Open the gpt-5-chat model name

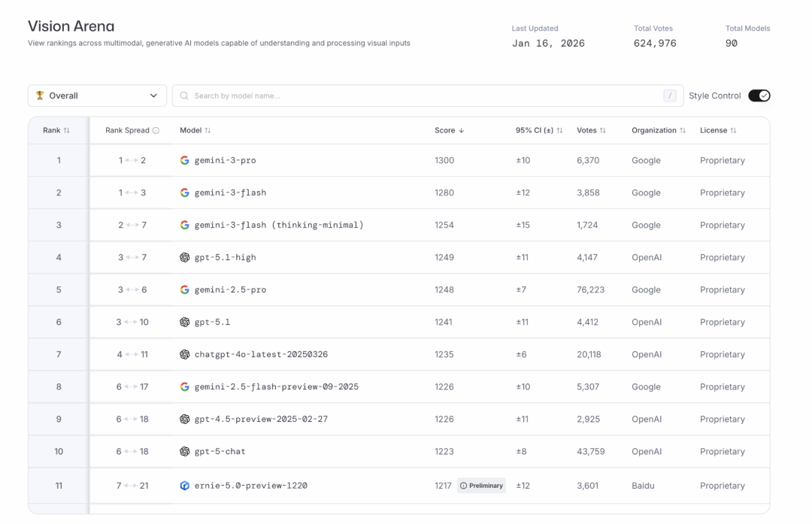click(x=220, y=452)
